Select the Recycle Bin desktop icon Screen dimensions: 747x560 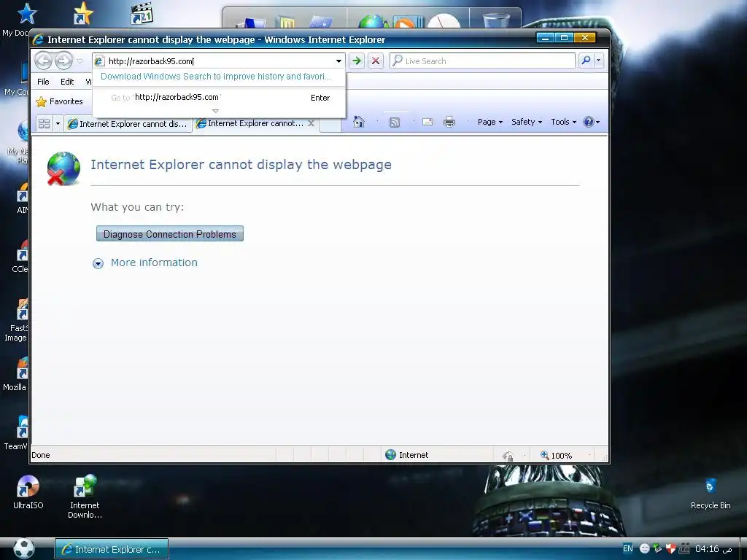click(x=711, y=494)
